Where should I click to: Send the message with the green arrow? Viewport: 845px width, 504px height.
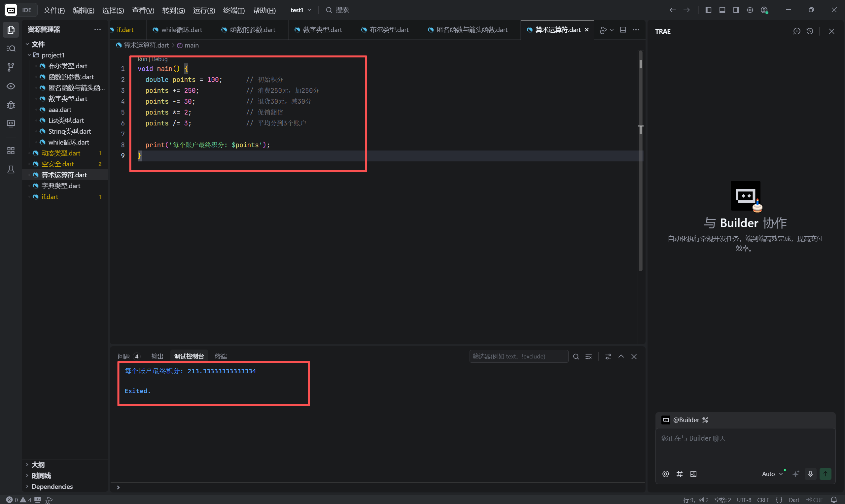tap(825, 473)
